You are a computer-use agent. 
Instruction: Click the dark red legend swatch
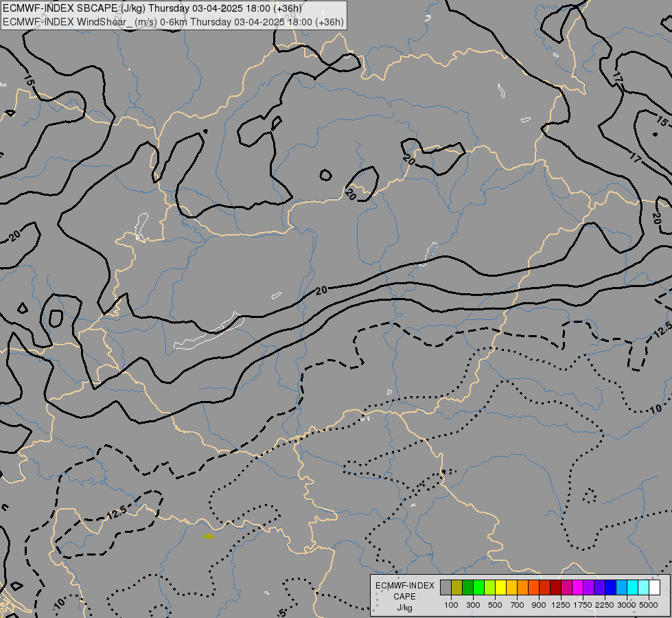[x=555, y=588]
